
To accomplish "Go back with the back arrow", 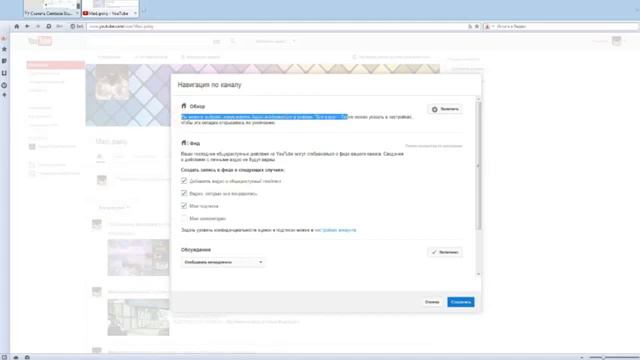I will tap(27, 26).
